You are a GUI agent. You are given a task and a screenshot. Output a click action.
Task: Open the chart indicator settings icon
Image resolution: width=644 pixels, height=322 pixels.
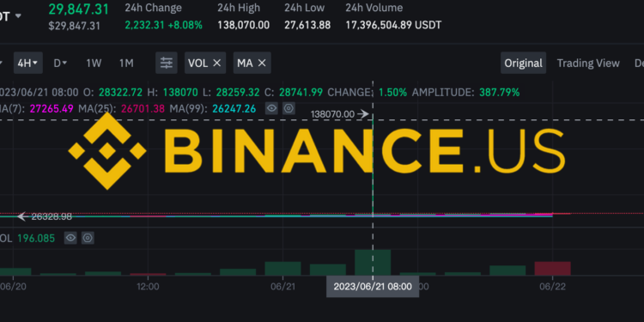tap(167, 63)
